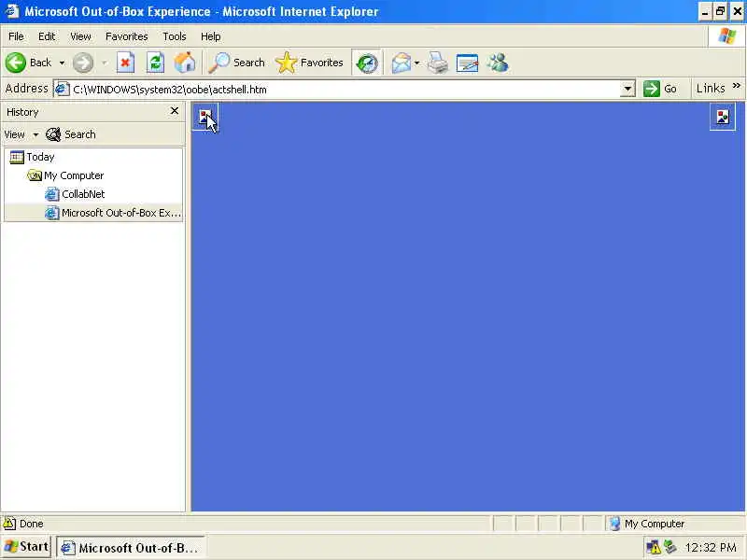Open the Help menu

(x=211, y=36)
